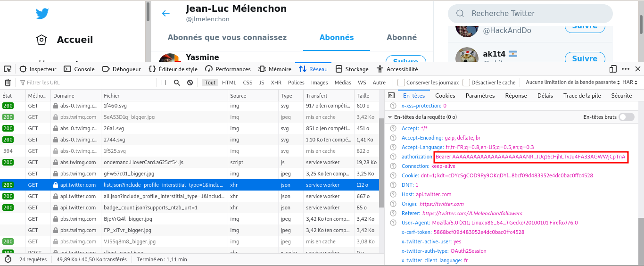Open the Performances panel
The height and width of the screenshot is (266, 644).
(228, 69)
